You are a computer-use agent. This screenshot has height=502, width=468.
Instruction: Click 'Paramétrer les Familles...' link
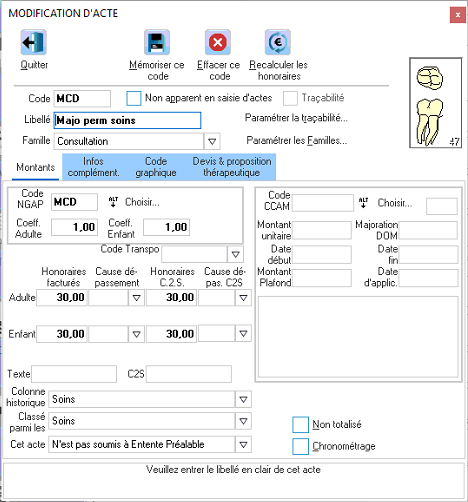click(x=297, y=141)
